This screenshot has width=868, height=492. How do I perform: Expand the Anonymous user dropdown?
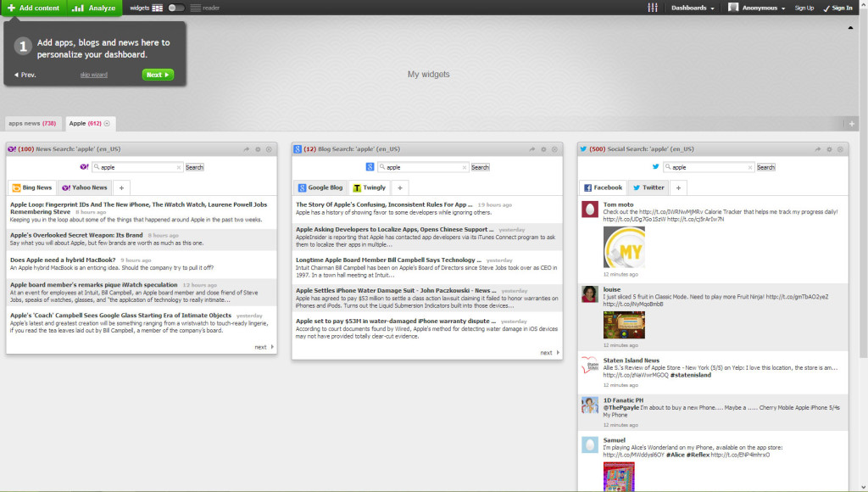757,8
